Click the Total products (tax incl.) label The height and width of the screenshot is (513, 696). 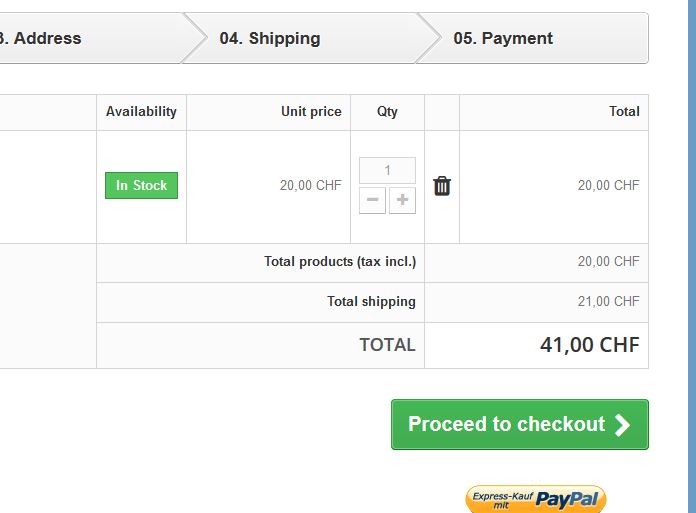tap(340, 262)
